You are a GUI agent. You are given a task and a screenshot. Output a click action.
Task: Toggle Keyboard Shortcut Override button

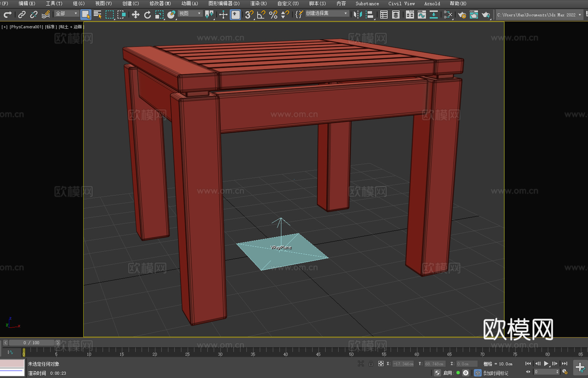coord(235,14)
